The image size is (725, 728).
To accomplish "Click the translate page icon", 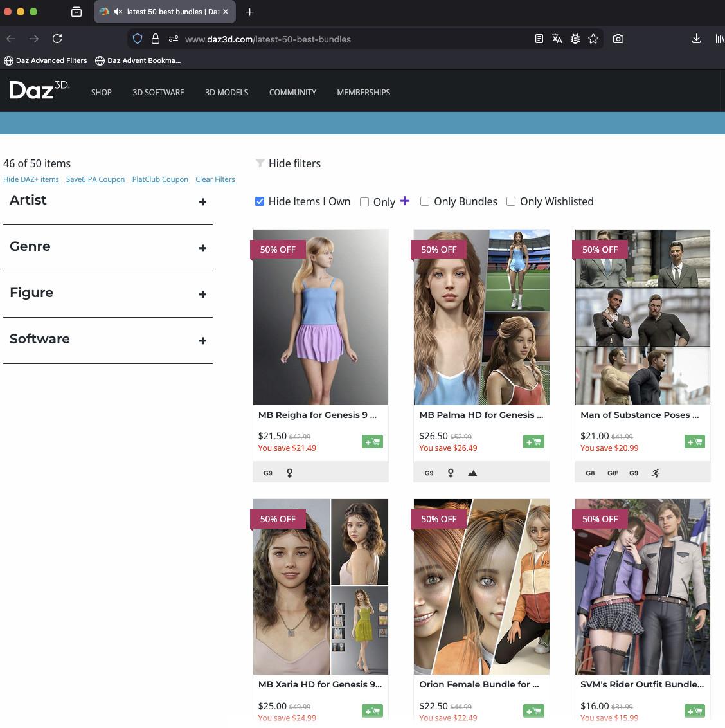I will pyautogui.click(x=557, y=39).
